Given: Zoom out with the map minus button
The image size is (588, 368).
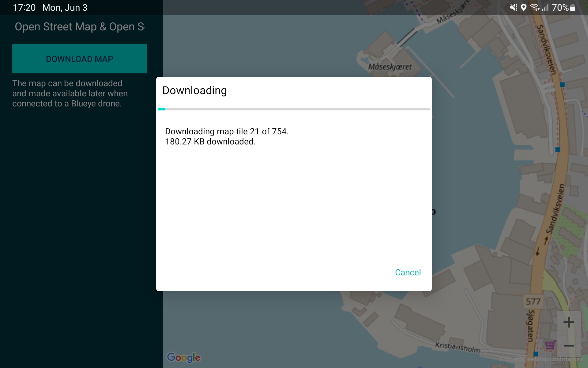Looking at the screenshot, I should pos(569,346).
